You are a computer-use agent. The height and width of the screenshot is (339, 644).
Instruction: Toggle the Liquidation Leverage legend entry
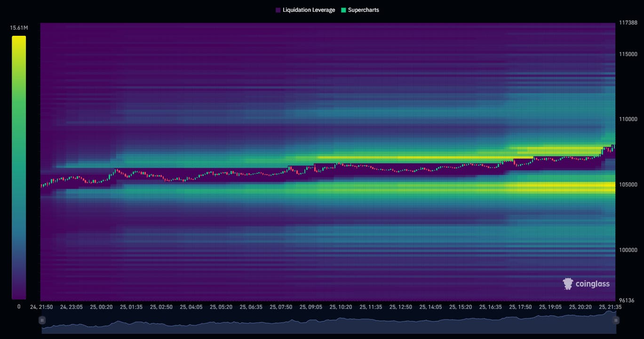305,10
